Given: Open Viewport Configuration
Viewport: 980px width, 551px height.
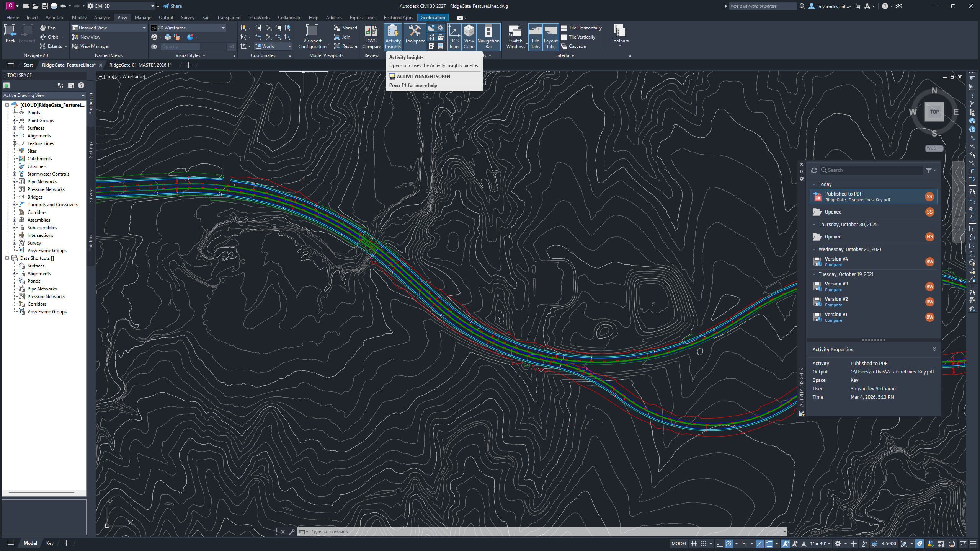Looking at the screenshot, I should coord(312,37).
